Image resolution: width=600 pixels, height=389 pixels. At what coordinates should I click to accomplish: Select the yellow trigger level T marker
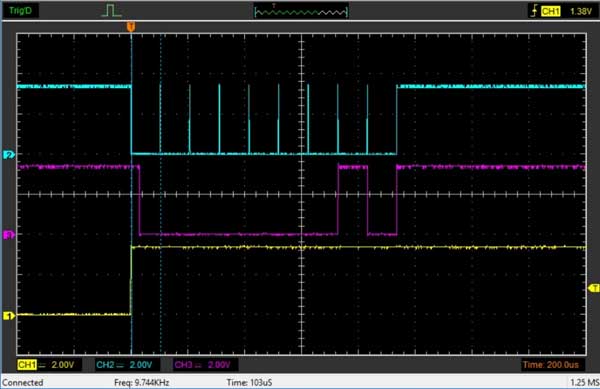tap(593, 288)
